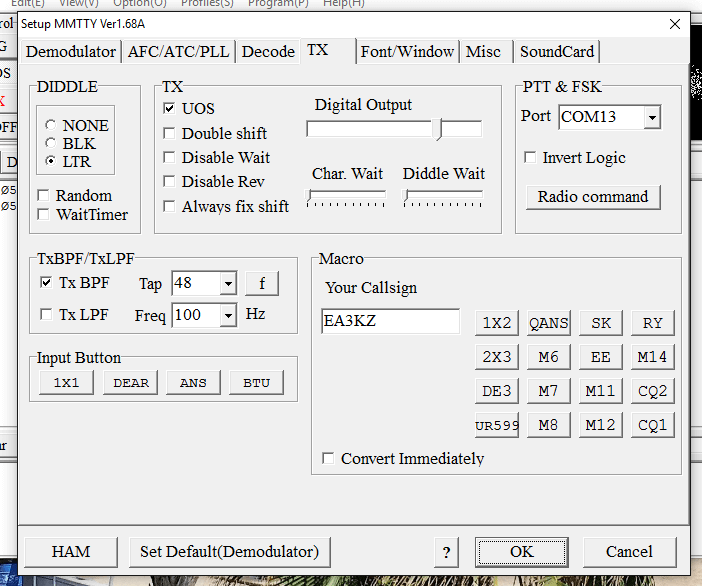702x586 pixels.
Task: Click the Your Callsign input field
Action: coord(390,321)
